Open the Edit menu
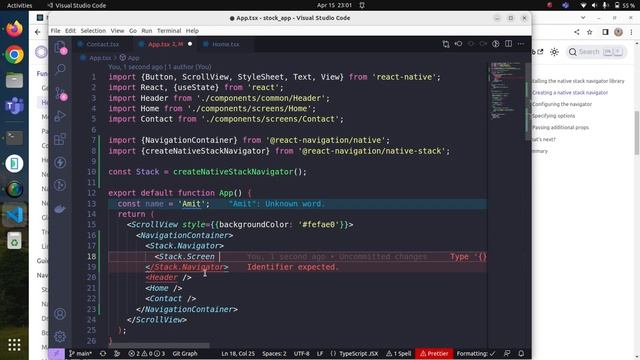Viewport: 640px width, 360px height. click(x=70, y=31)
